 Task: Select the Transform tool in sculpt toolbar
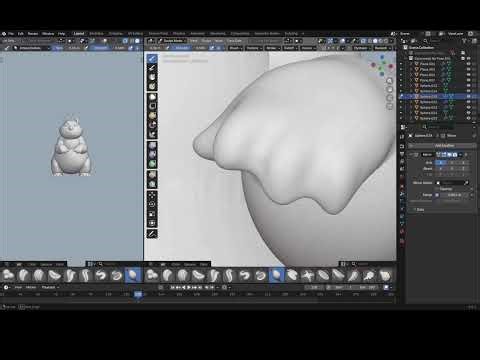pos(152,223)
